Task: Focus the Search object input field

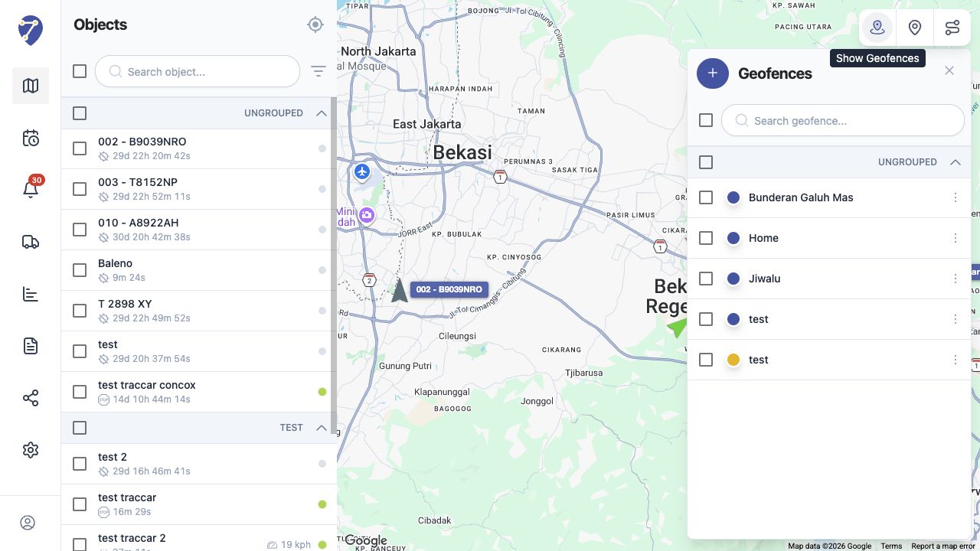Action: coord(198,71)
